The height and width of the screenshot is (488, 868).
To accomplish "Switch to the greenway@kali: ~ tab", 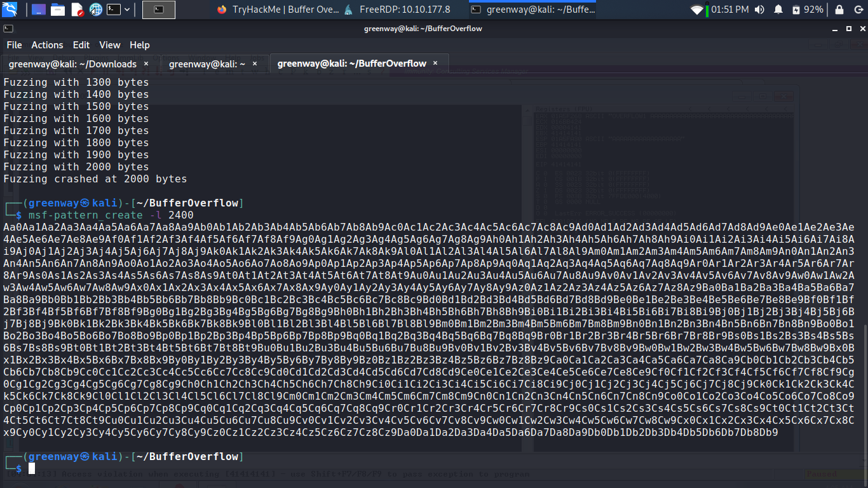I will tap(210, 64).
